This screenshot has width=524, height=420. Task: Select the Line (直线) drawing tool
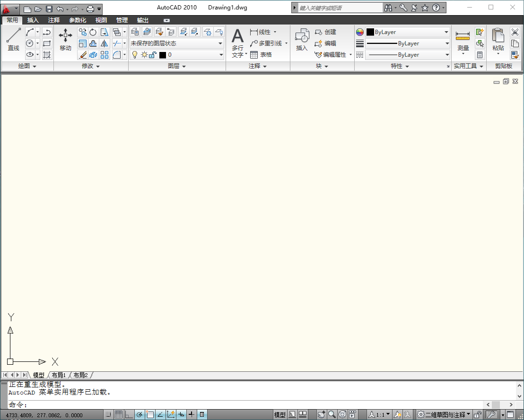coord(13,37)
